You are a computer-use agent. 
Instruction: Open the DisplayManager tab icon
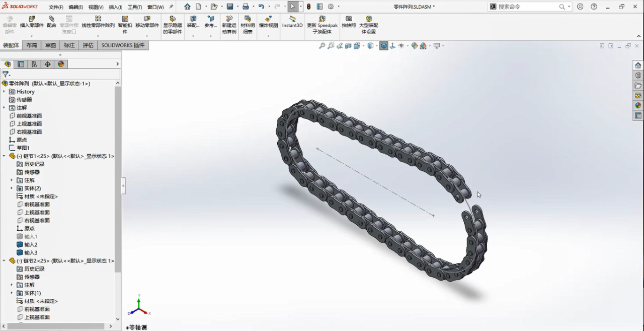[61, 64]
